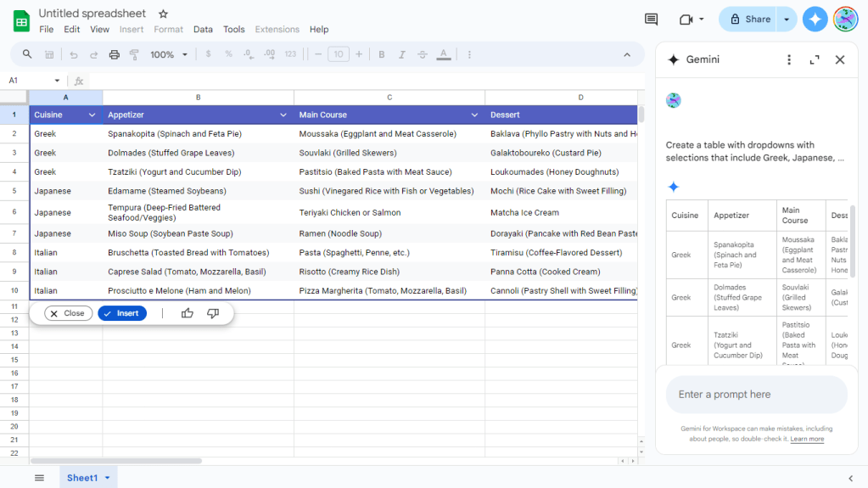The width and height of the screenshot is (868, 488).
Task: Toggle italic formatting
Action: (402, 54)
